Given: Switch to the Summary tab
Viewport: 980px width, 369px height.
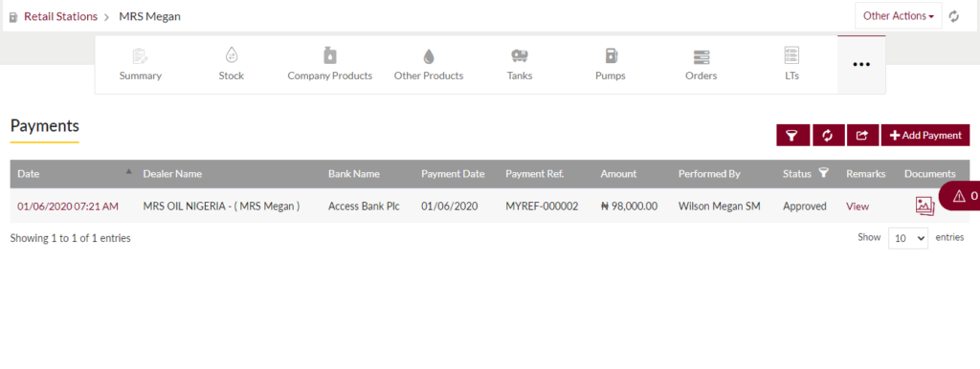Looking at the screenshot, I should point(141,65).
